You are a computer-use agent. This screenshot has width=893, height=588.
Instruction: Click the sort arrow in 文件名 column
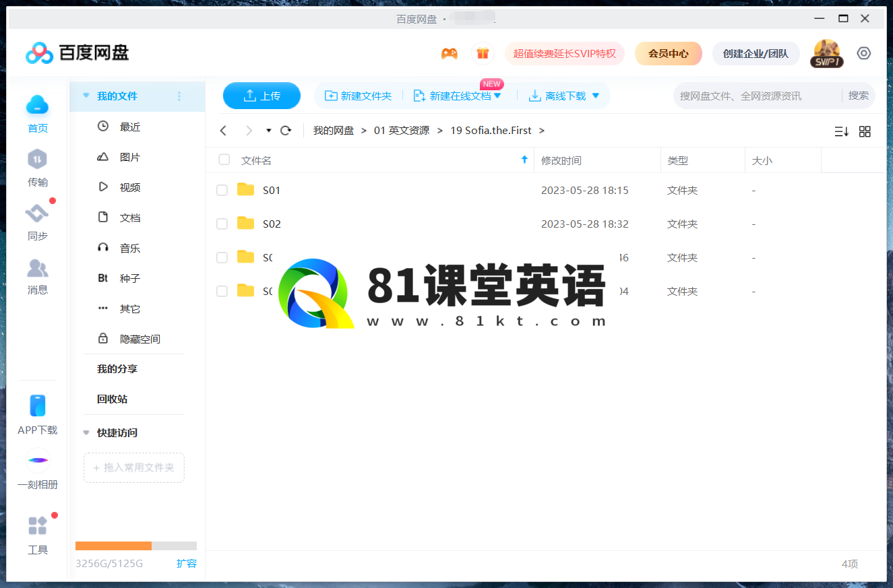click(x=524, y=160)
